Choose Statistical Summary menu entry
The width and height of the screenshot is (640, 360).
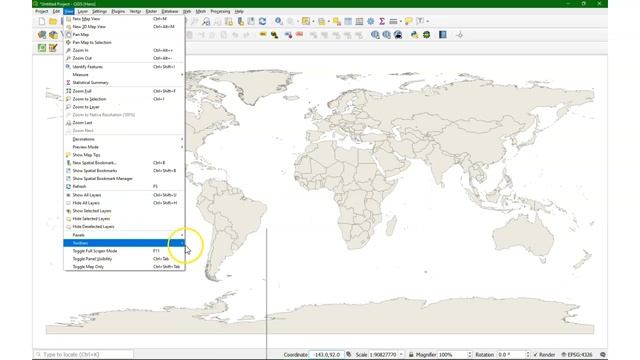tap(124, 82)
